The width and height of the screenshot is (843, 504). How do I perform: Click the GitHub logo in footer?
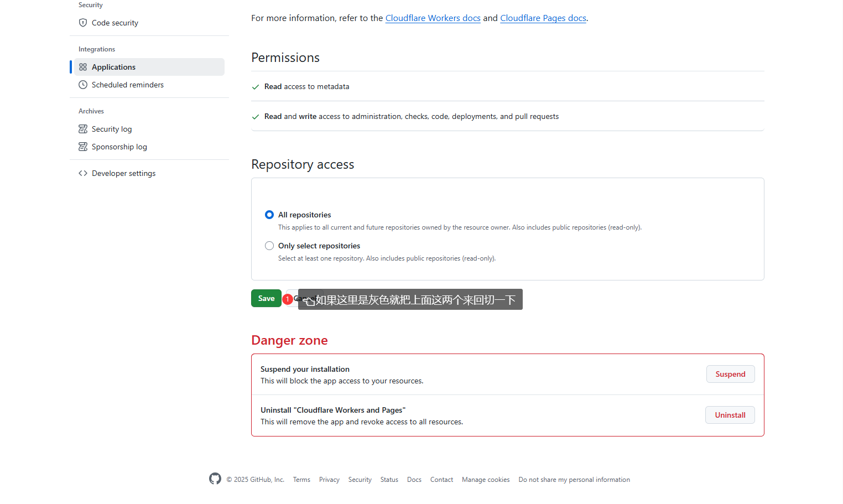tap(215, 479)
